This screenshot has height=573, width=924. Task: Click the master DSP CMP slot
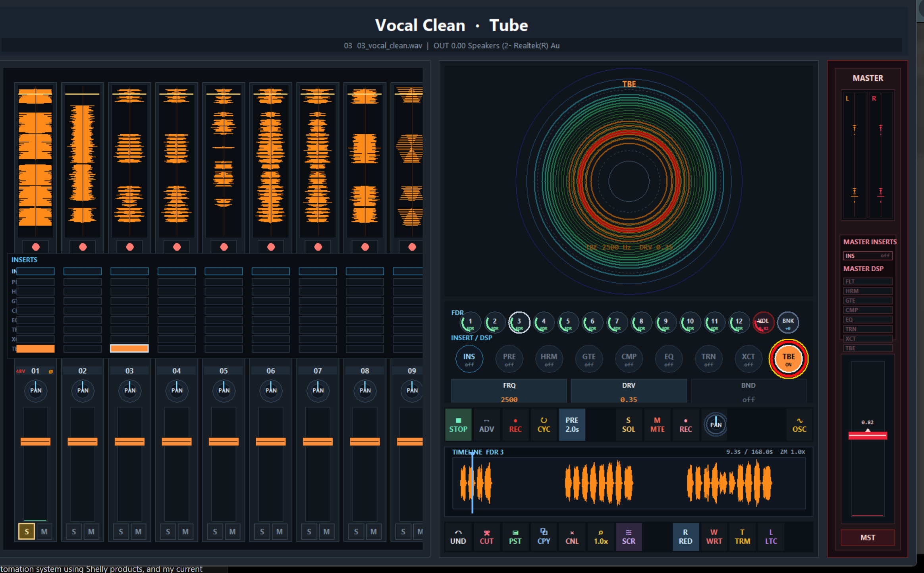coord(868,310)
